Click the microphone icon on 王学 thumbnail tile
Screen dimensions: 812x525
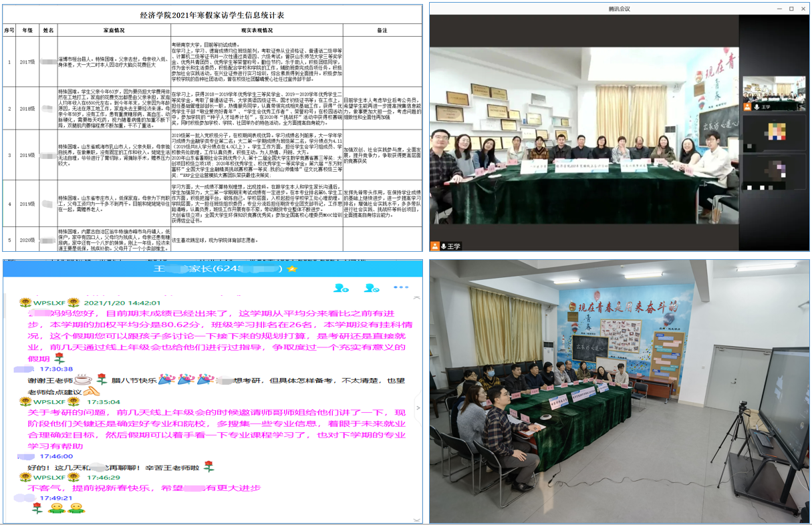click(x=757, y=107)
